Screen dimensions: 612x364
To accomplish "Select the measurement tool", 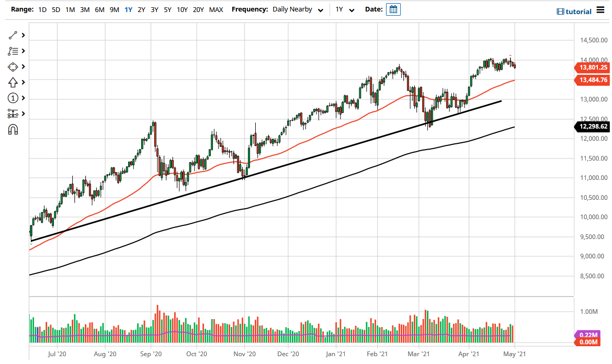I will pos(14,113).
